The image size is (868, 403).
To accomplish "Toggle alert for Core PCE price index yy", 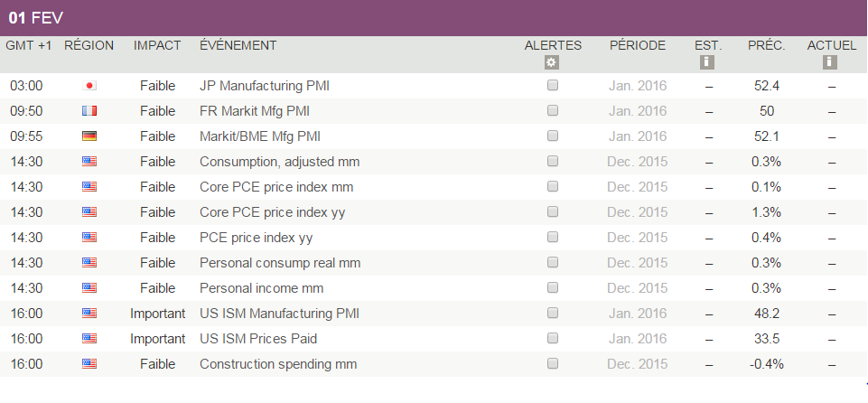I will click(553, 212).
